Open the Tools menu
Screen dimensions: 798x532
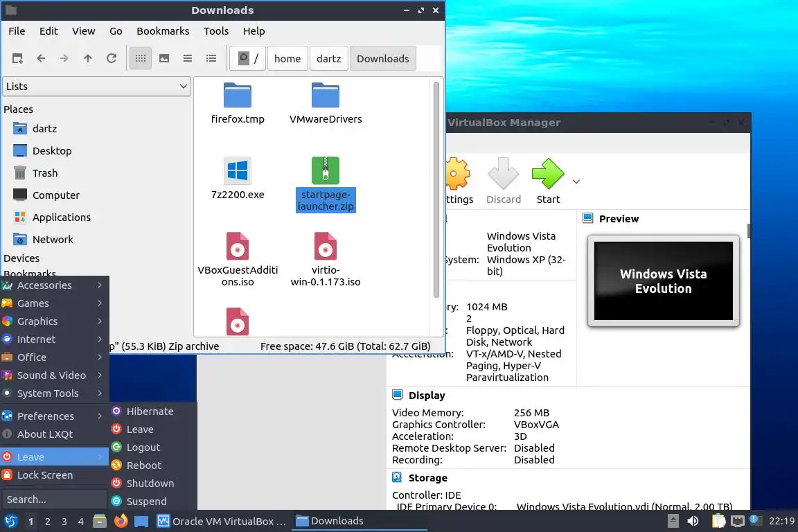216,31
